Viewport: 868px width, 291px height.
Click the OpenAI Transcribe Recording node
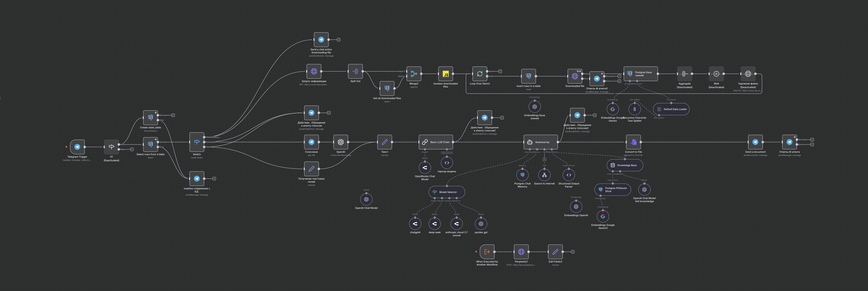[341, 142]
